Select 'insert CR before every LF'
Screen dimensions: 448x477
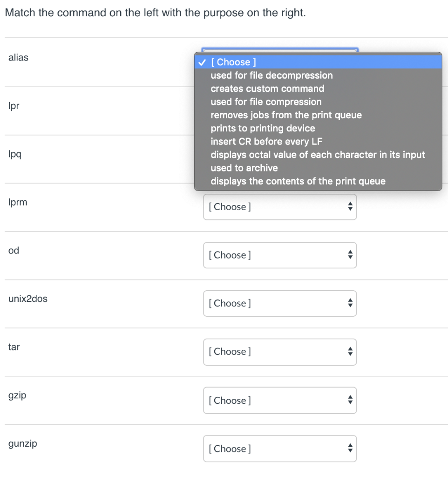click(266, 142)
